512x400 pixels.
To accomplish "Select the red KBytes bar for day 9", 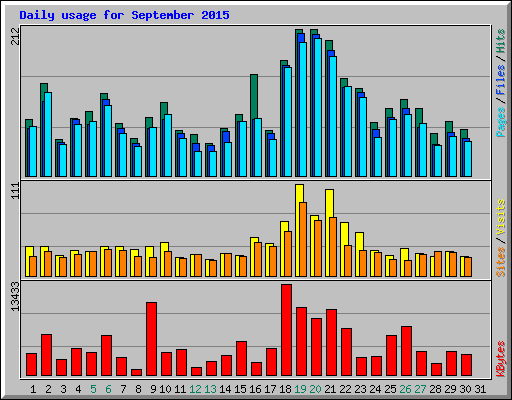I will point(151,339).
